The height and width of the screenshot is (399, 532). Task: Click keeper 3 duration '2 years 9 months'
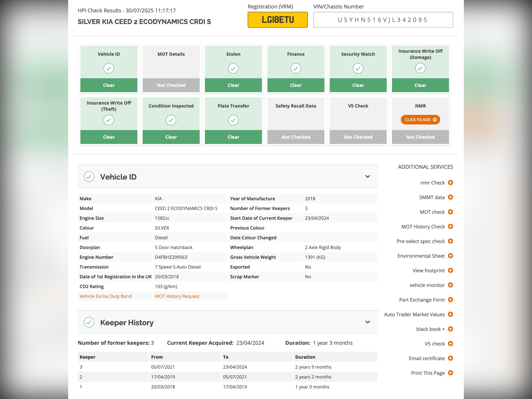click(x=313, y=367)
